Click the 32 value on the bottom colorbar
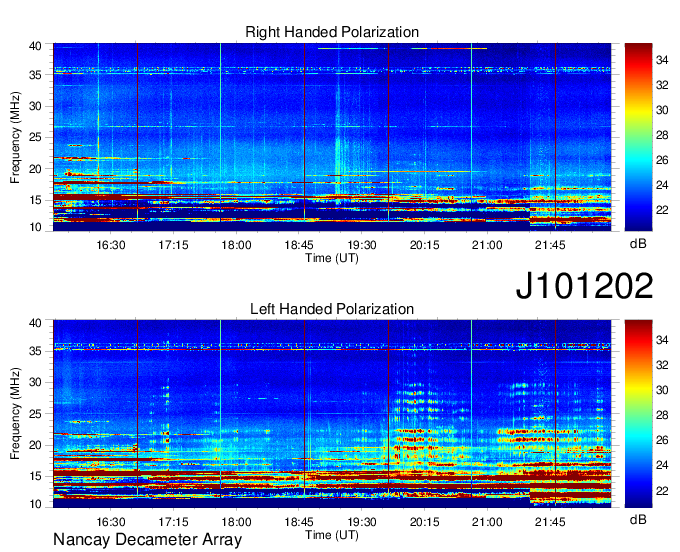Screen dimensions: 680x552 coord(662,365)
